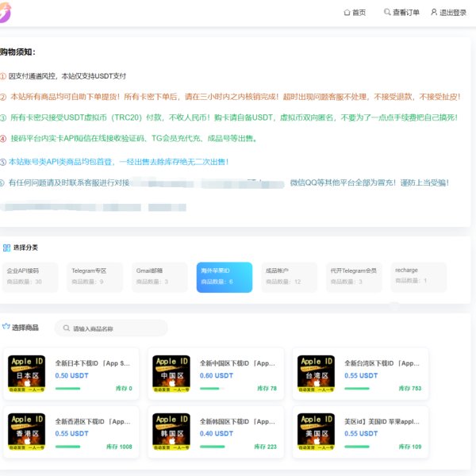
Task: Click the 库存 753 stock label
Action: click(410, 388)
